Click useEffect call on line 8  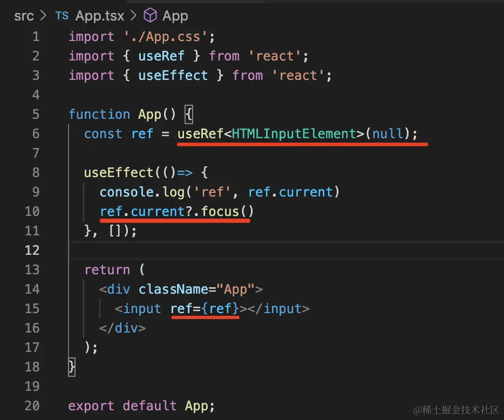coord(119,172)
